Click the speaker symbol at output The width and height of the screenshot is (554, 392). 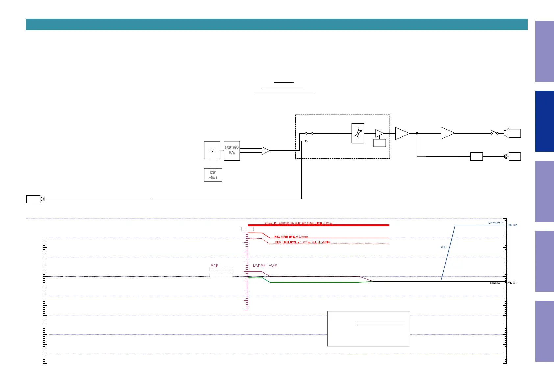pyautogui.click(x=507, y=133)
